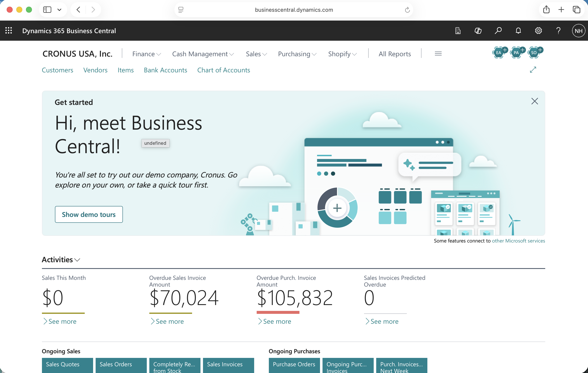Open the app launcher waffle icon

[9, 31]
